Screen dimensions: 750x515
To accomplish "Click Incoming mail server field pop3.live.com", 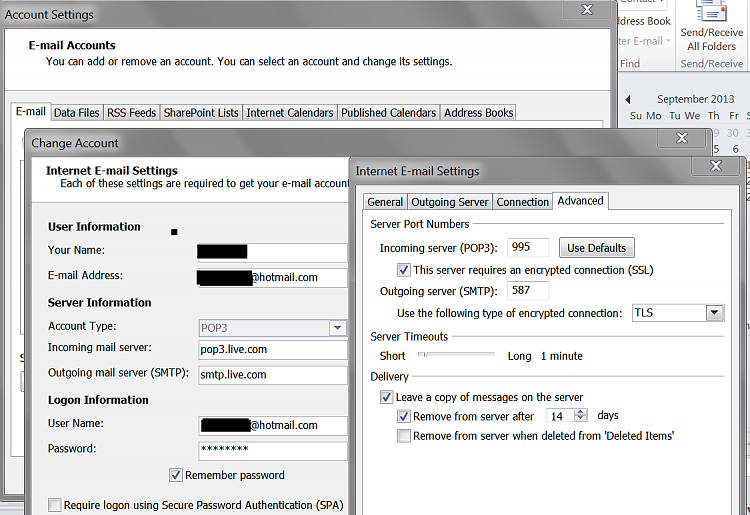I will click(273, 350).
